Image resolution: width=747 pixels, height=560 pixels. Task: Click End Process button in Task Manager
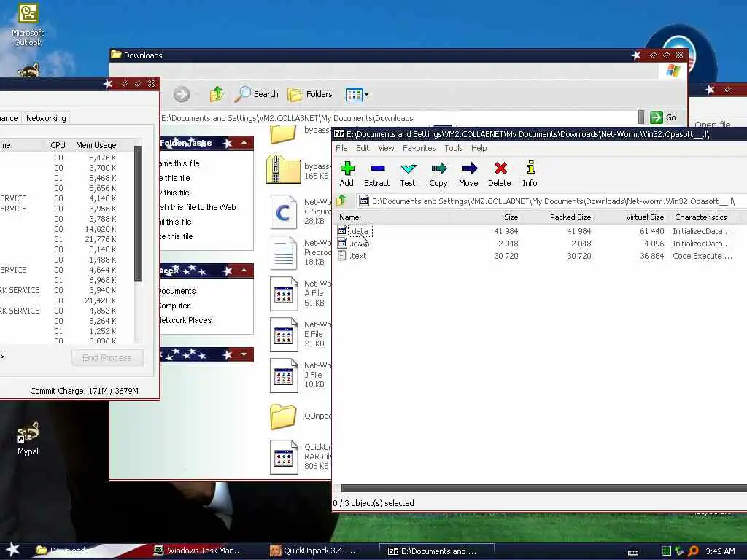coord(107,357)
